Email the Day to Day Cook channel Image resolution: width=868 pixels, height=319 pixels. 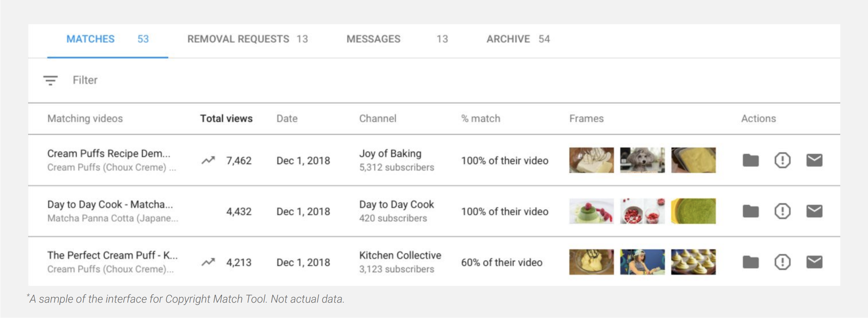tap(814, 211)
